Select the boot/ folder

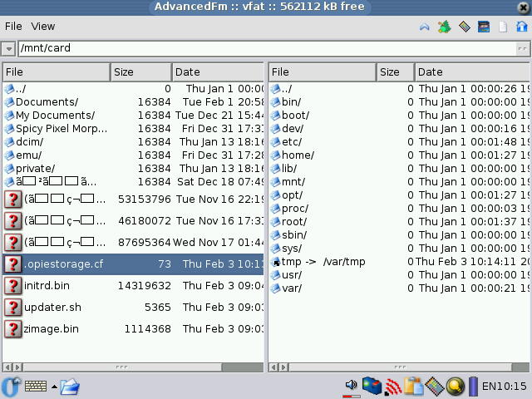pos(399,115)
